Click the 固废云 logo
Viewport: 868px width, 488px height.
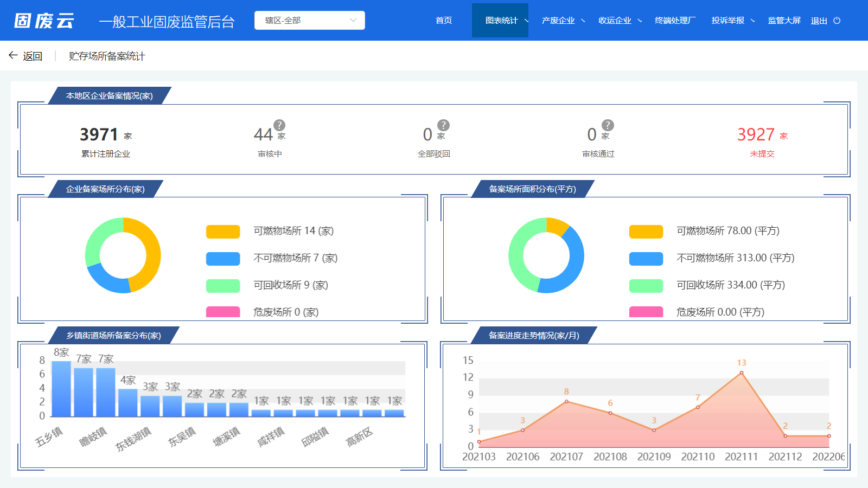44,21
